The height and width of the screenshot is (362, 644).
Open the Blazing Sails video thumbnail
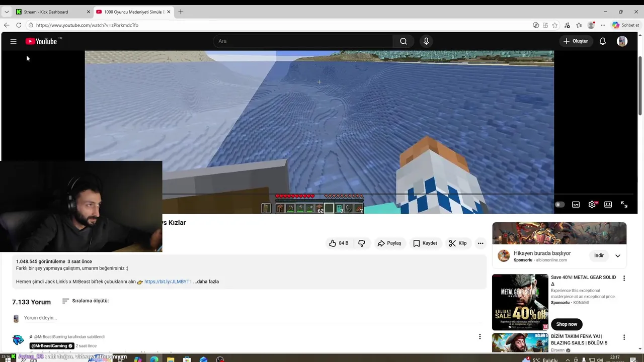coord(520,343)
